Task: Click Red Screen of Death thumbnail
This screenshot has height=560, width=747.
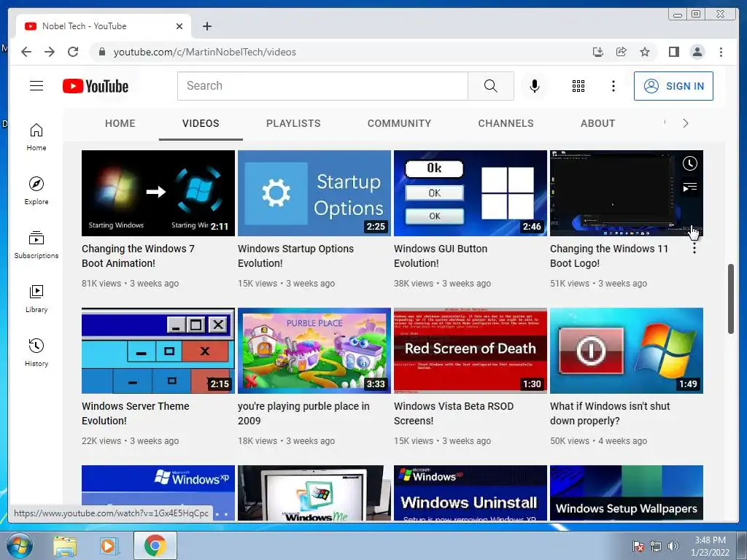Action: [471, 351]
